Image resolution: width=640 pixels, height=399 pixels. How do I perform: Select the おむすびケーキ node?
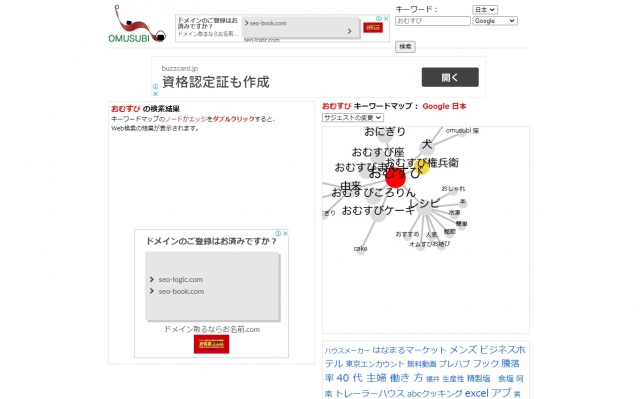pyautogui.click(x=378, y=211)
